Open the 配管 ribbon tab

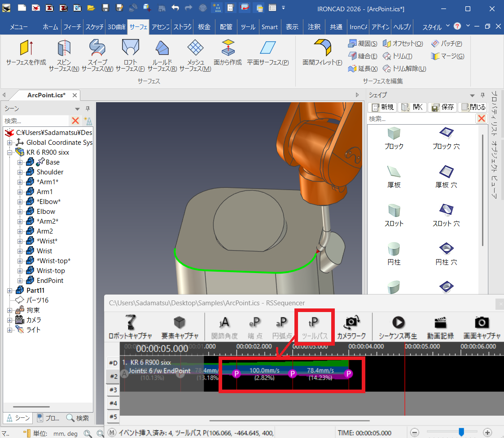pos(226,27)
